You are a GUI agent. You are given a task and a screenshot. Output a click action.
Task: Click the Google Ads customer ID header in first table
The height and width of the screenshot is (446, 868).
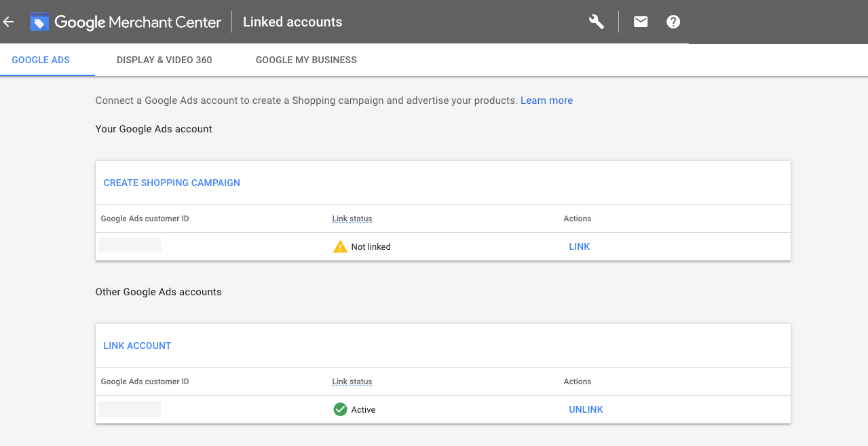pos(145,219)
